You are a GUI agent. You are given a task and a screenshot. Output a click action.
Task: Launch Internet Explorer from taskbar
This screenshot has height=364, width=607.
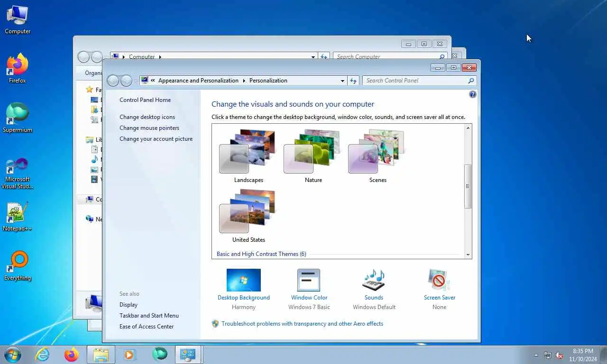(x=42, y=355)
